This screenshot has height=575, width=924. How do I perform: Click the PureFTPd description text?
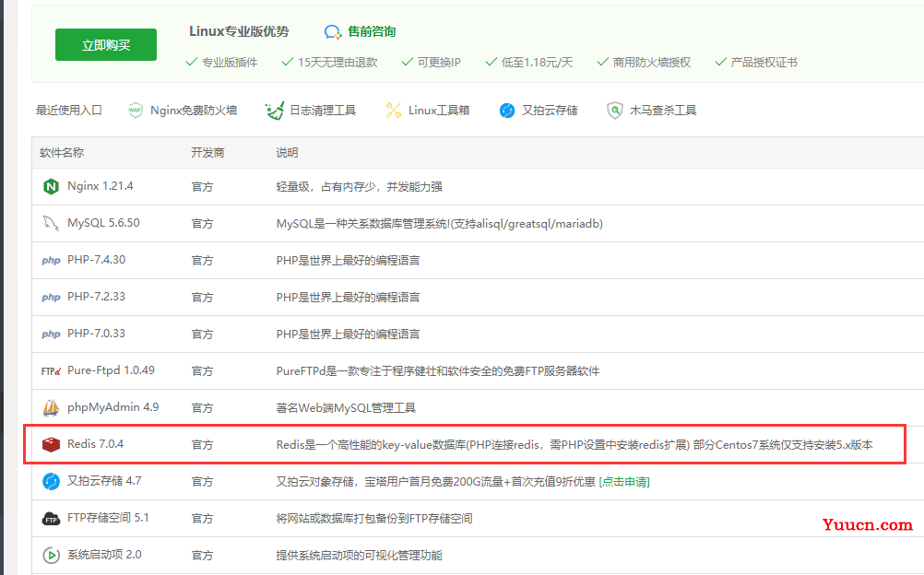(x=438, y=371)
